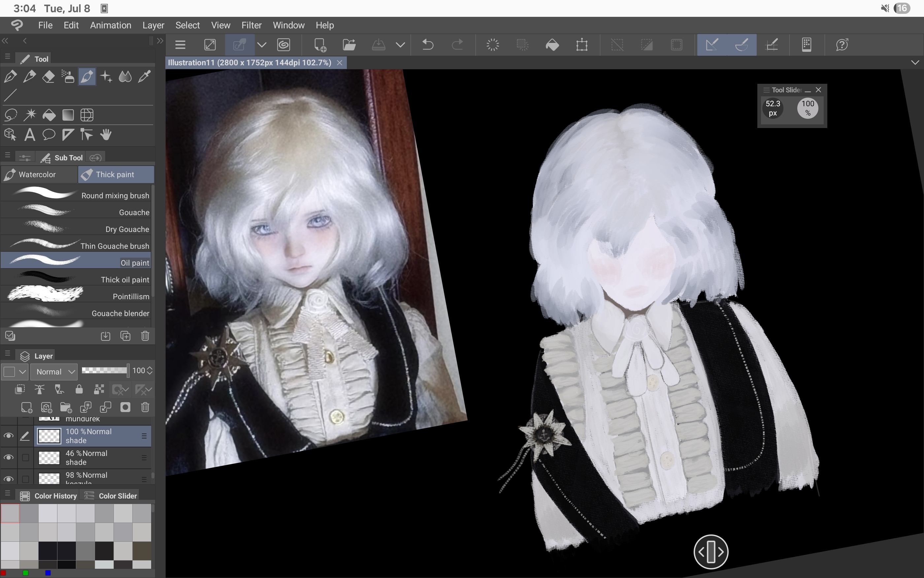Select the Gradient tool

[x=68, y=115]
